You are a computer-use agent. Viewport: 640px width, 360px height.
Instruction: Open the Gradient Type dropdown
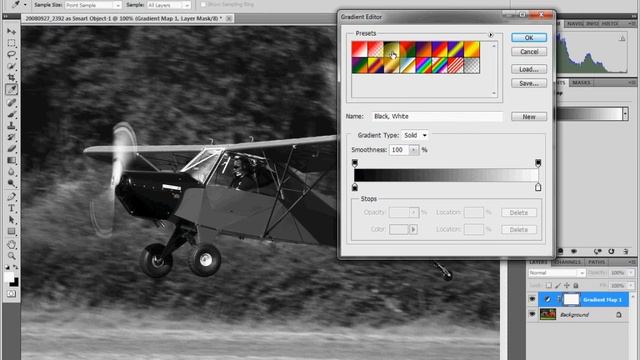(x=415, y=135)
